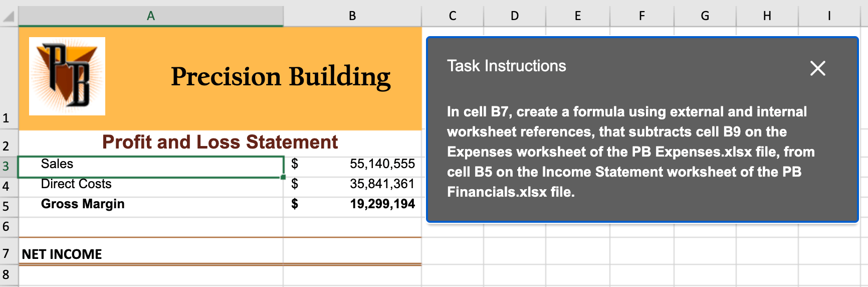Select column A header
This screenshot has width=868, height=287.
coord(151,16)
